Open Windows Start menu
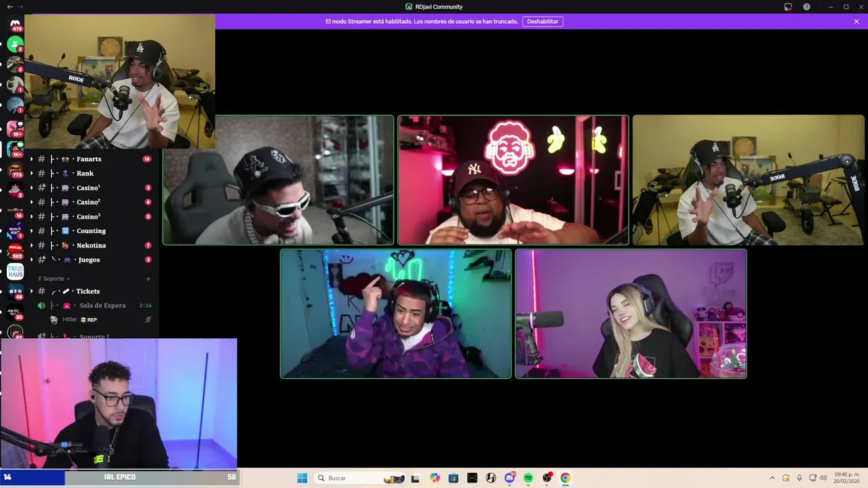The image size is (868, 488). [302, 478]
